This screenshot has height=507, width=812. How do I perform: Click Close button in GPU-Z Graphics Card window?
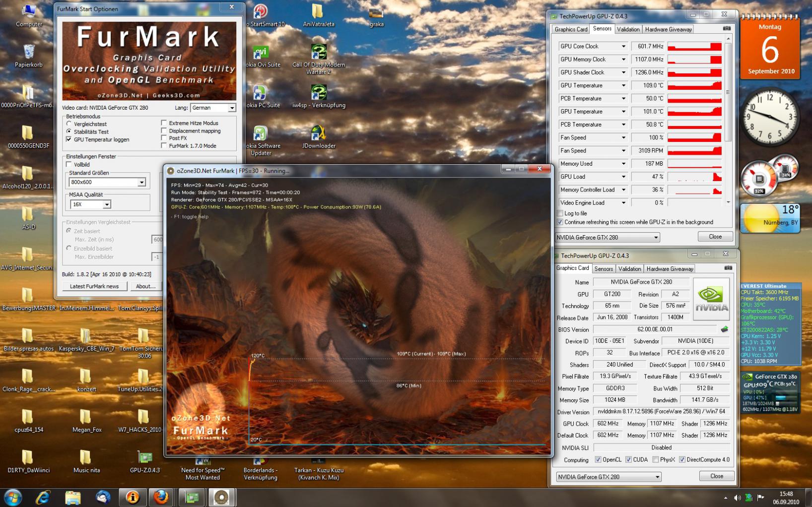(x=717, y=476)
